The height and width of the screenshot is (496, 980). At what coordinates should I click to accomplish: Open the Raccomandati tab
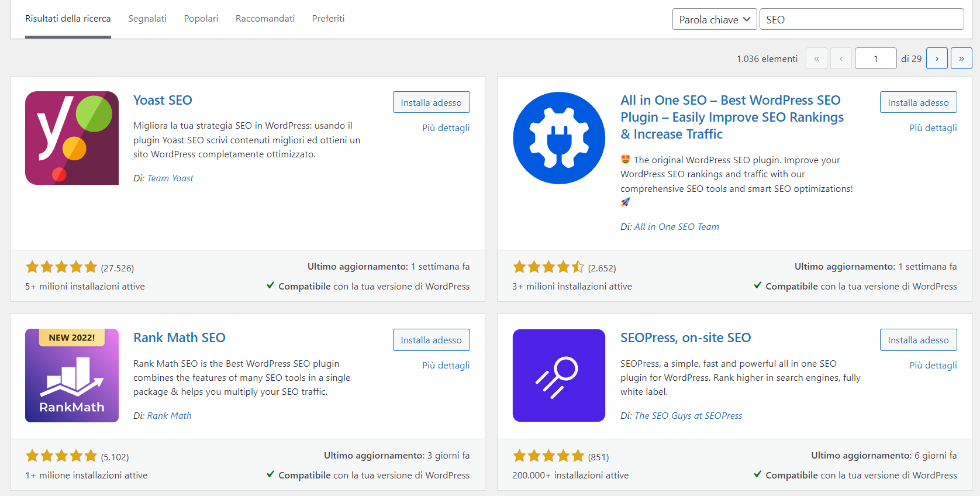(x=265, y=19)
